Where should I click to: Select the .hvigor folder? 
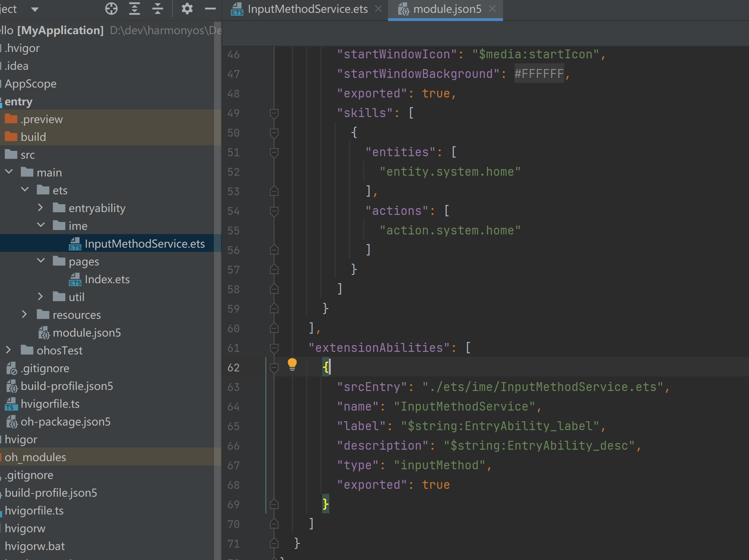(x=22, y=48)
